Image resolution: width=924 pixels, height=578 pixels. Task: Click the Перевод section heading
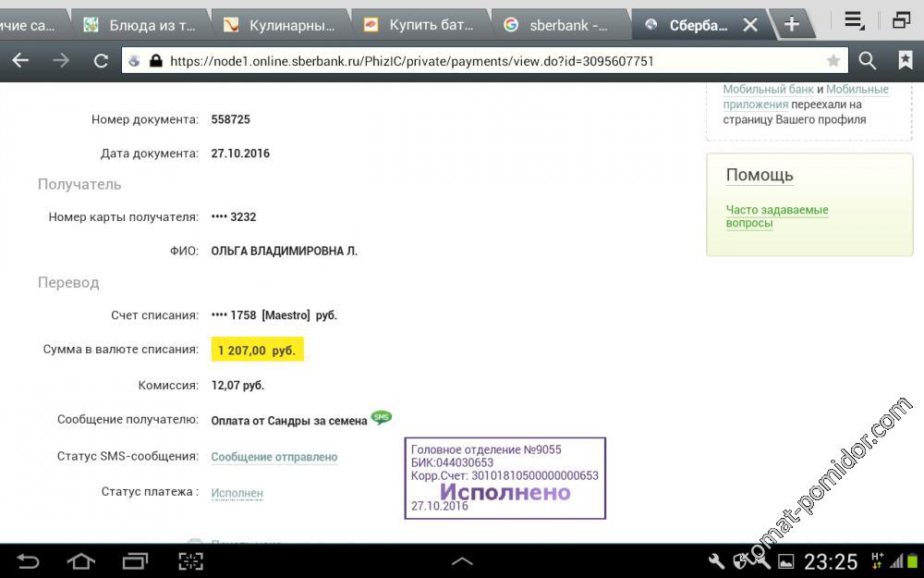point(68,282)
